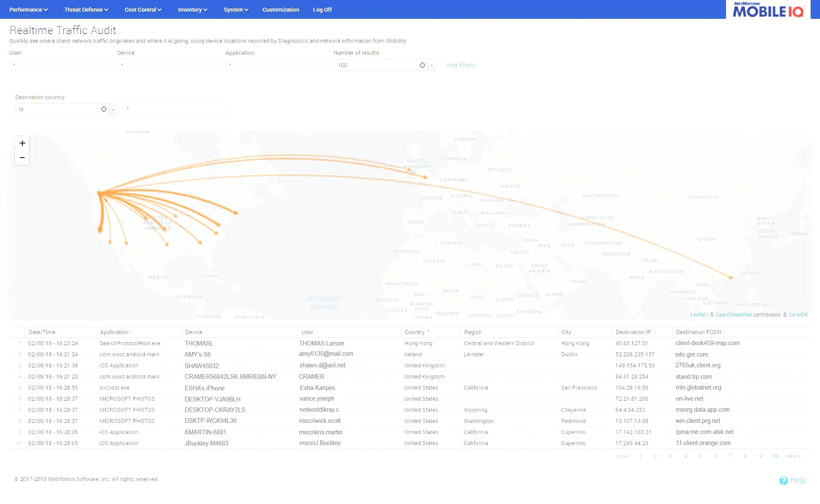
Task: Clear the Destination country condition
Action: click(103, 109)
